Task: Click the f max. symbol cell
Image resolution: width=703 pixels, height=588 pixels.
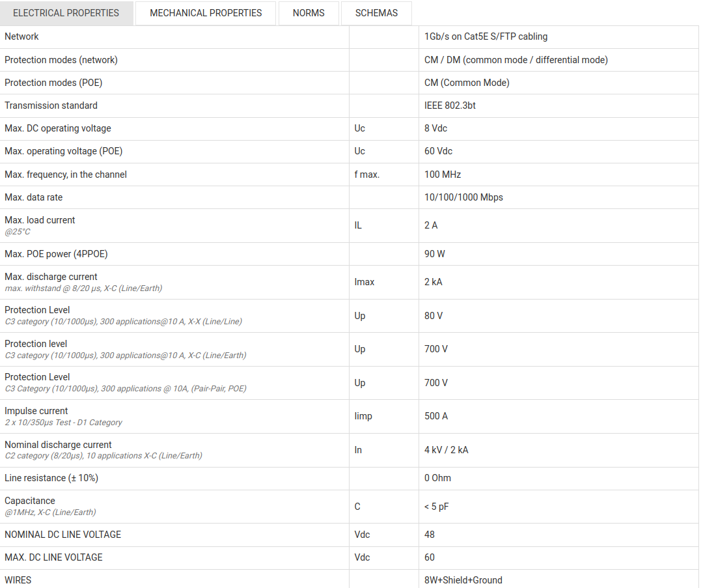Action: (367, 175)
